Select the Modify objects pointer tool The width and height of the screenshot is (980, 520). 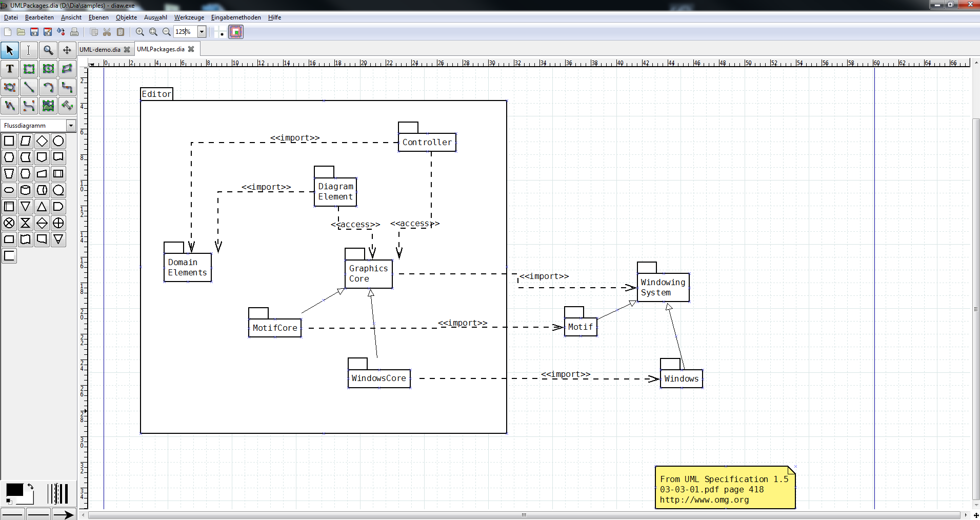pyautogui.click(x=10, y=50)
